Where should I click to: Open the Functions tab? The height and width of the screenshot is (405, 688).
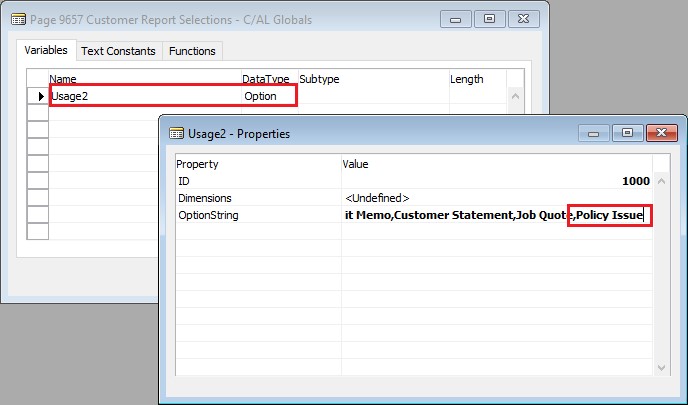click(191, 51)
